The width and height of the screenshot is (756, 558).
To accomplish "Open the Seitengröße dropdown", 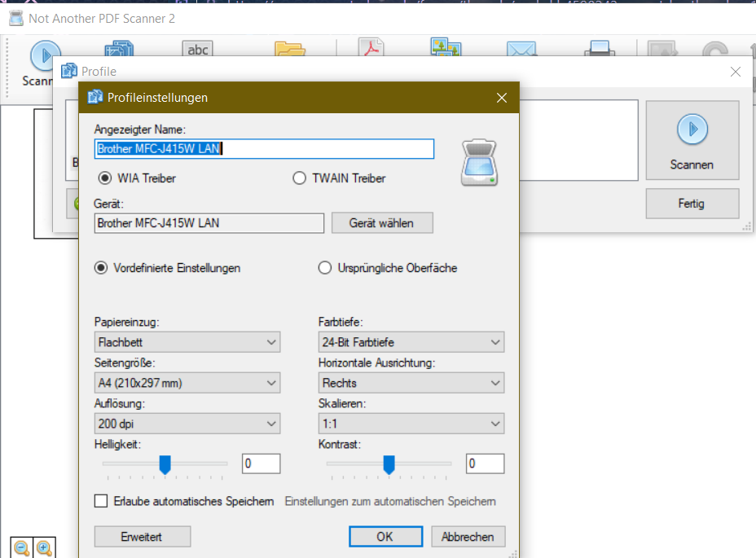I will click(x=187, y=383).
